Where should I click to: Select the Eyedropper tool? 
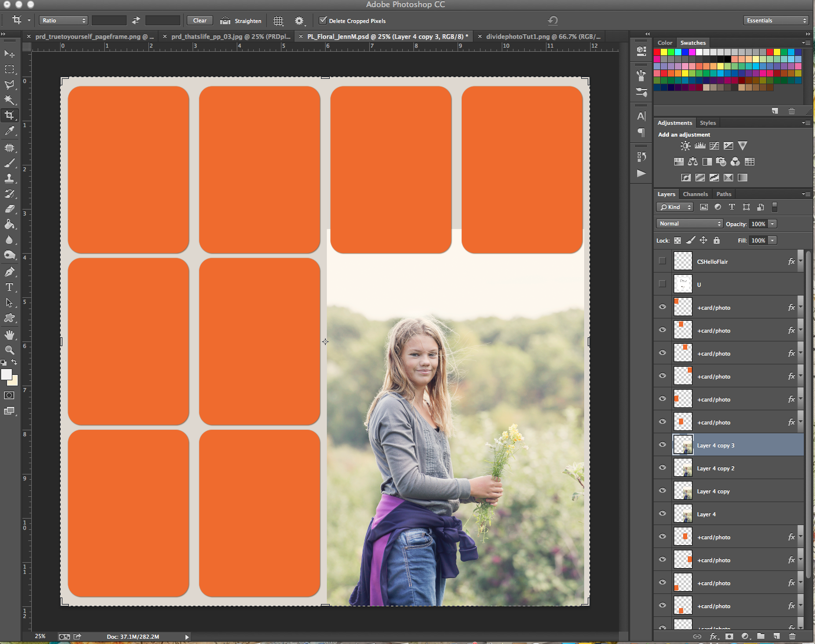point(9,131)
